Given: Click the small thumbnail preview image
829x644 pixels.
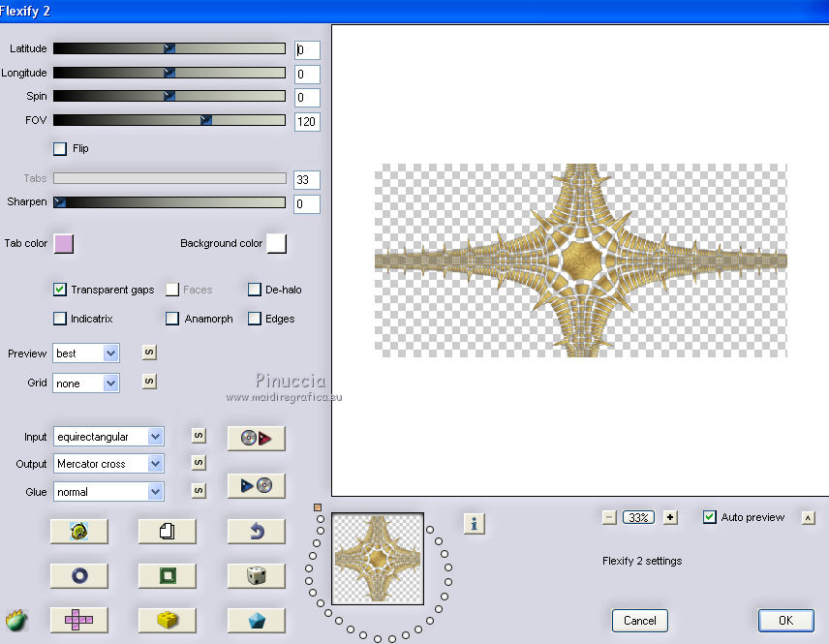Looking at the screenshot, I should [x=378, y=559].
